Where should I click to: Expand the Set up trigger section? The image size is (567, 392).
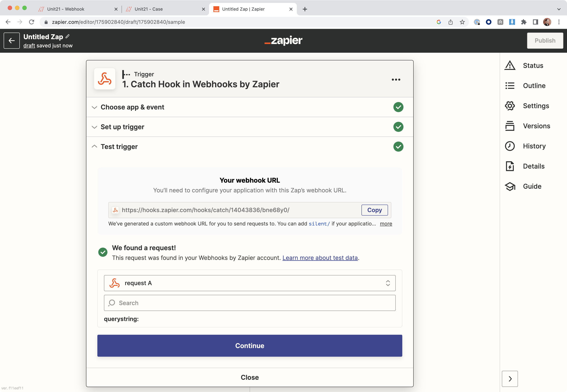pyautogui.click(x=122, y=127)
